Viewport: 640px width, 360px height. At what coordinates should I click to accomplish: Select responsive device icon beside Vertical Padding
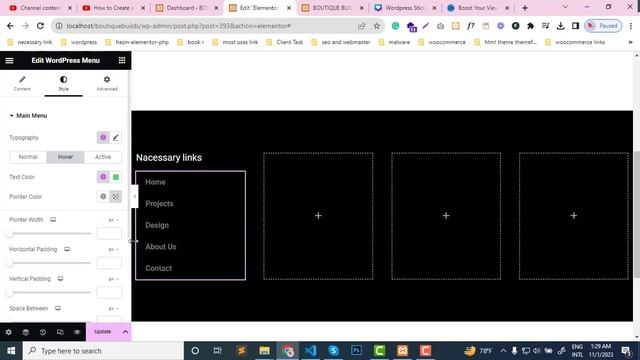coord(60,279)
